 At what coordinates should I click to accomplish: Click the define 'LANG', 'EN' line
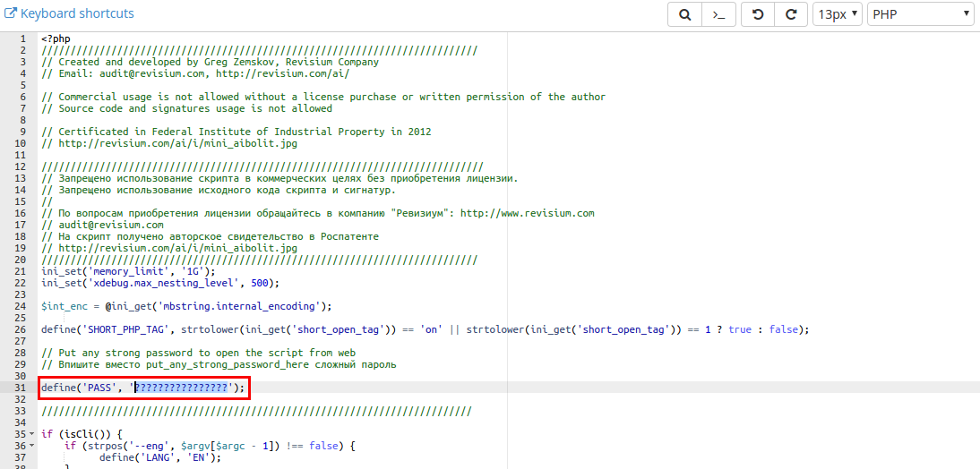point(159,457)
